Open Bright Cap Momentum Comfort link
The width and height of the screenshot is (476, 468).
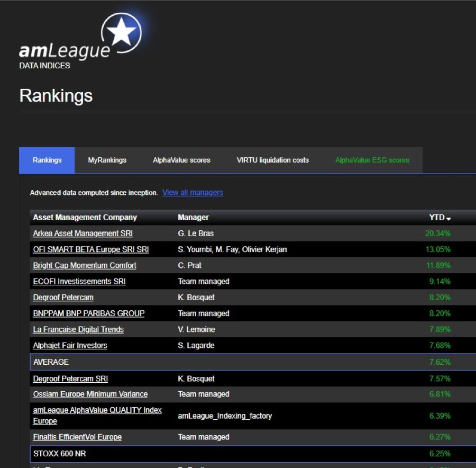click(85, 266)
